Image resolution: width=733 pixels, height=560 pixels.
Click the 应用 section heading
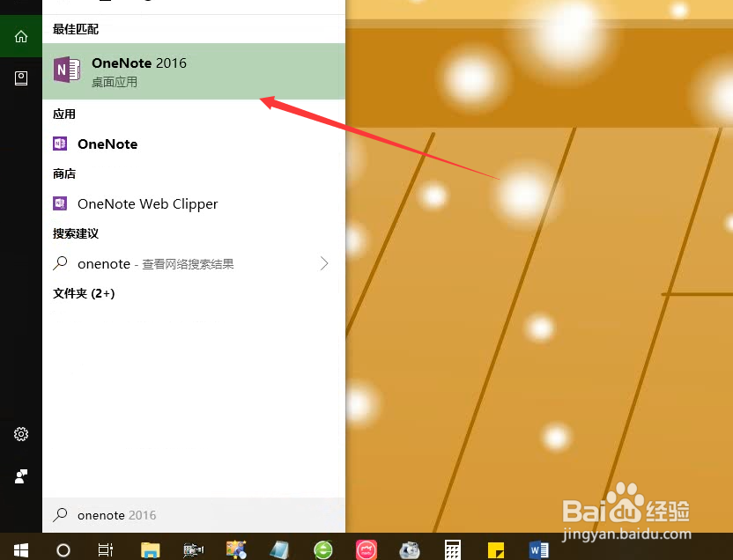tap(64, 114)
